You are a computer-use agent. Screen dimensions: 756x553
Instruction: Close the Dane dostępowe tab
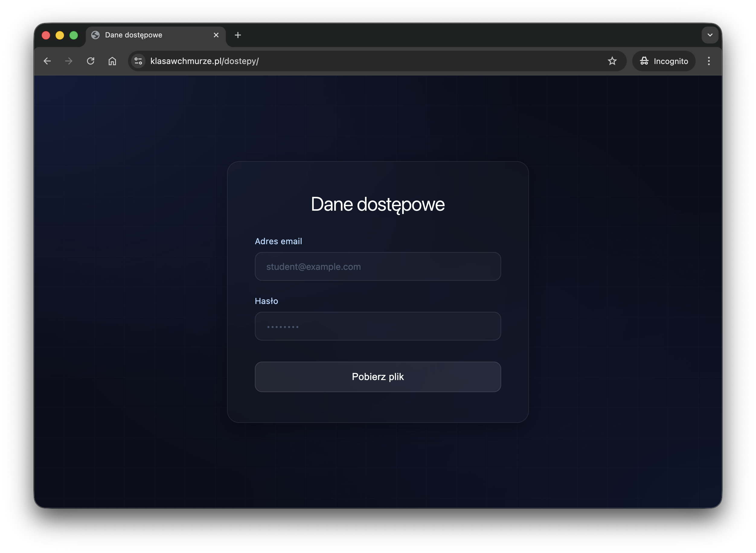click(x=216, y=35)
